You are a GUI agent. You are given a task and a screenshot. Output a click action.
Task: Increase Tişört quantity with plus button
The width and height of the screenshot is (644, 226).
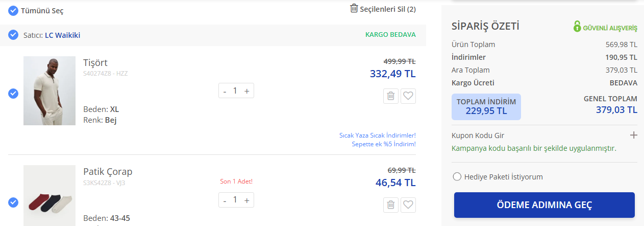247,91
